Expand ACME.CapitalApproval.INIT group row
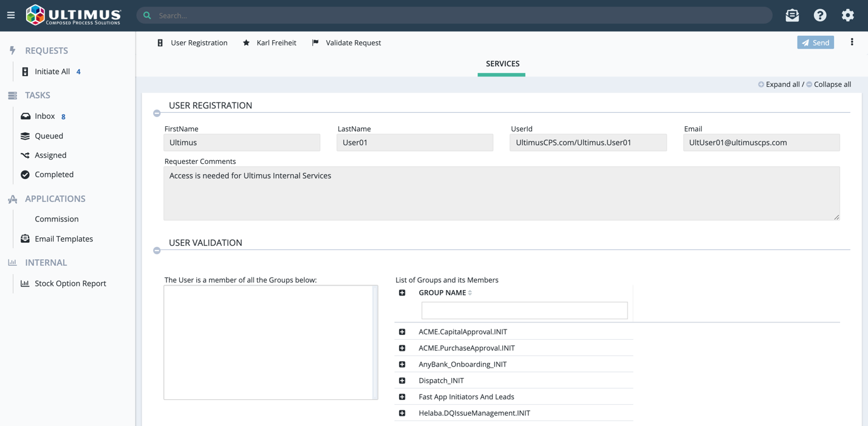Viewport: 868px width, 426px height. point(402,332)
